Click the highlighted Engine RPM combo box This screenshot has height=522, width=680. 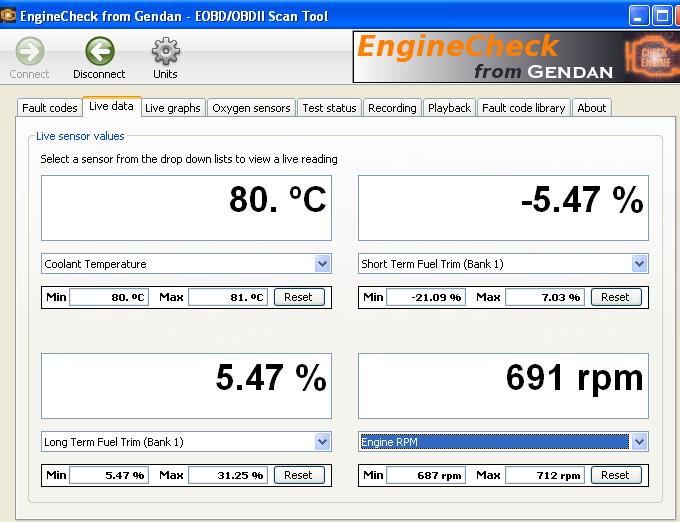click(x=503, y=442)
